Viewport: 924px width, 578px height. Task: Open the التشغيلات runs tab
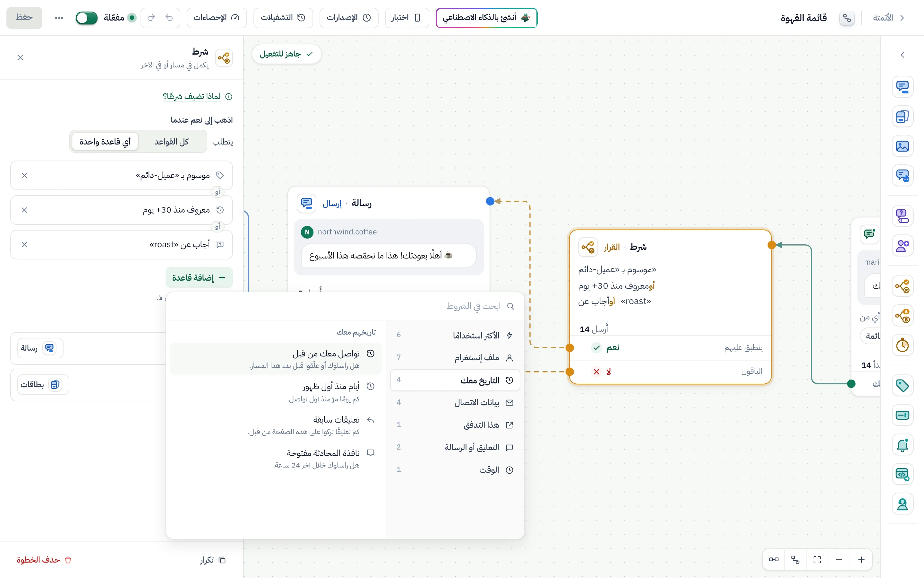point(283,18)
